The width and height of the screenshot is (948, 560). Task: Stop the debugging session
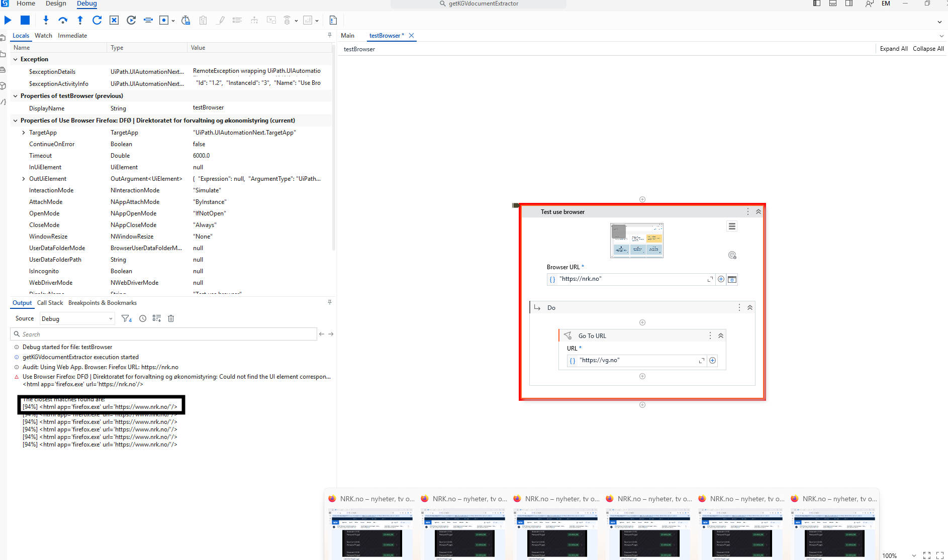pos(25,20)
